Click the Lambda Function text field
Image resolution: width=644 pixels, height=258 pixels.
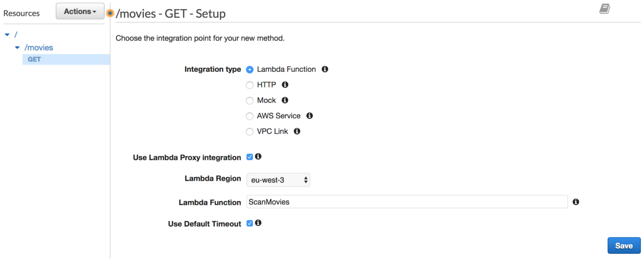tap(407, 202)
